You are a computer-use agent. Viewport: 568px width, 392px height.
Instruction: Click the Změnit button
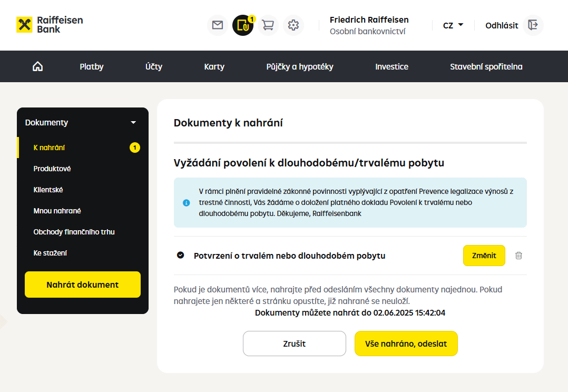tap(484, 256)
